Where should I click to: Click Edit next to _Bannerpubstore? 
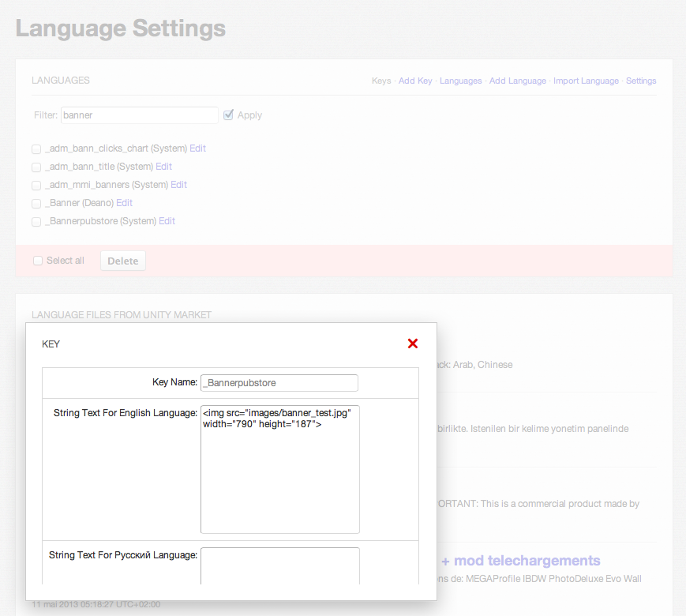(167, 221)
